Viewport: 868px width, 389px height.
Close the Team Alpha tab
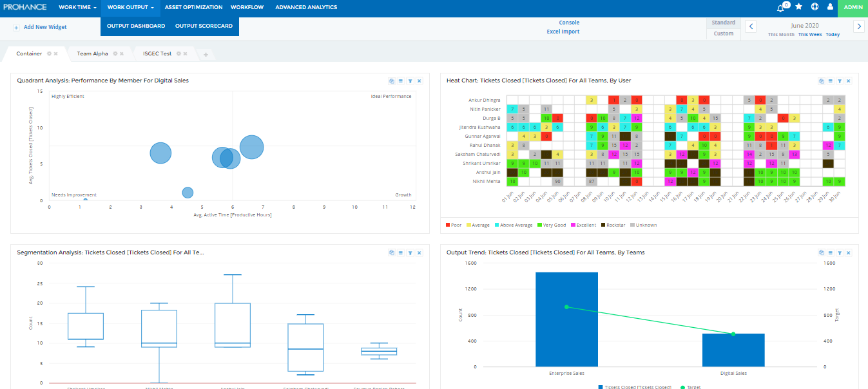click(x=121, y=53)
